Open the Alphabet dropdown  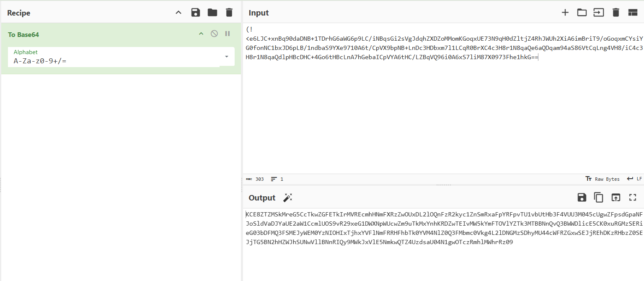[x=227, y=57]
